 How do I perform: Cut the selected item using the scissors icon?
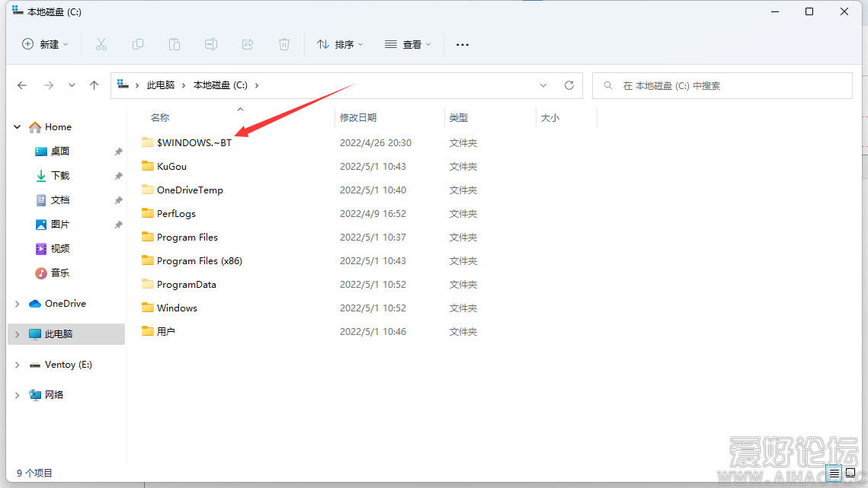pos(101,44)
